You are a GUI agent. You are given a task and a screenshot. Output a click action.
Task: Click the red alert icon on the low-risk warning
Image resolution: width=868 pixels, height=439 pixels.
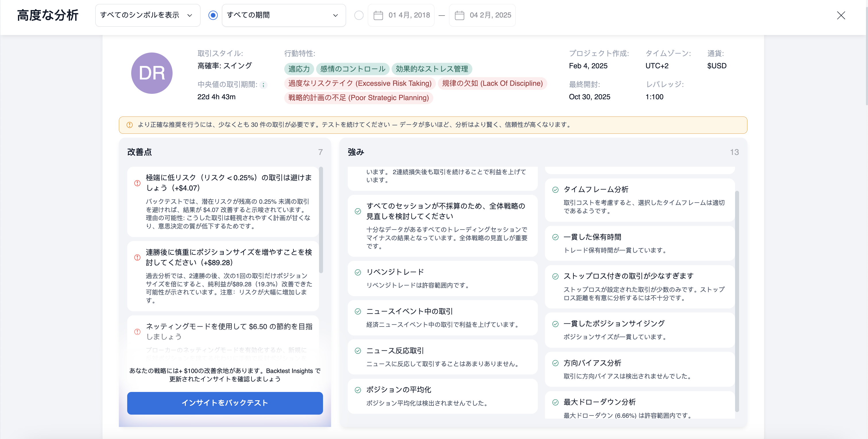[x=137, y=183]
